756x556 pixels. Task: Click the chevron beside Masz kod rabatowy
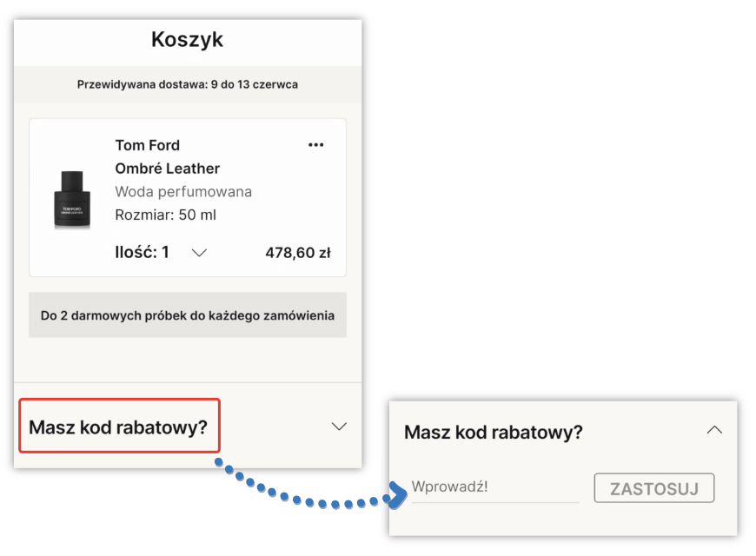339,427
